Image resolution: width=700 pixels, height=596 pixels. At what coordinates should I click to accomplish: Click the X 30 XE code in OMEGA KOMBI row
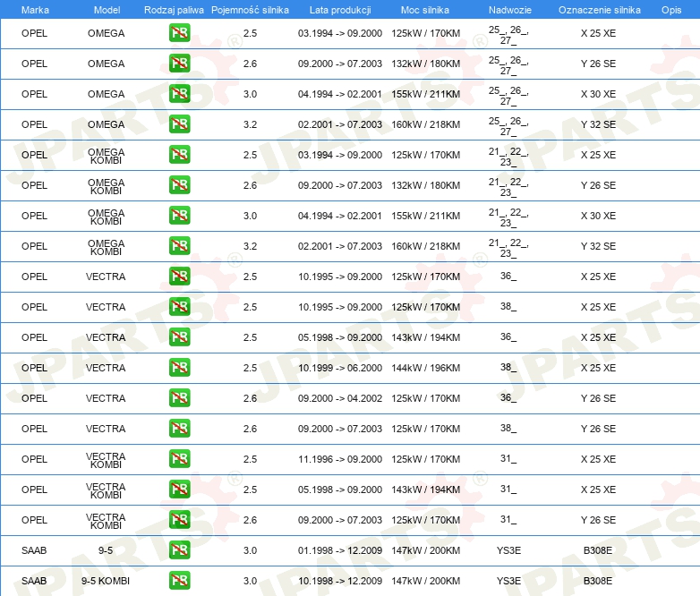point(598,216)
